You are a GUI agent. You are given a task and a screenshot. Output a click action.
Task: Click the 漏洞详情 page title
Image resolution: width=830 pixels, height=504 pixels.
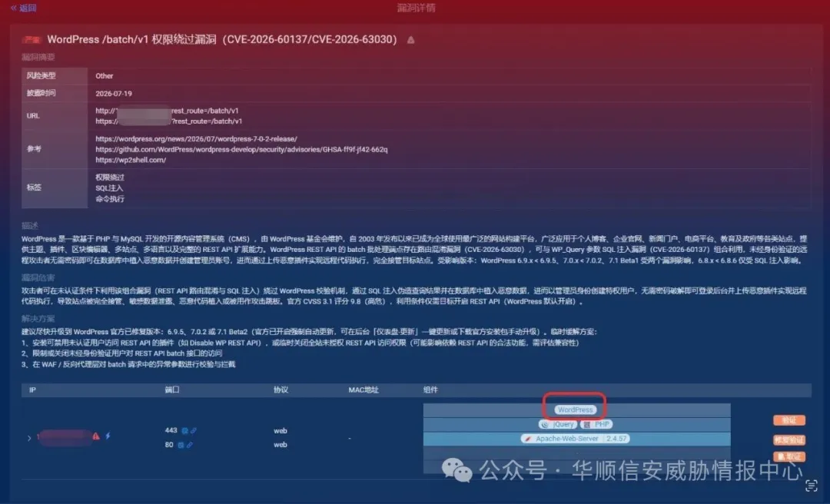click(416, 8)
